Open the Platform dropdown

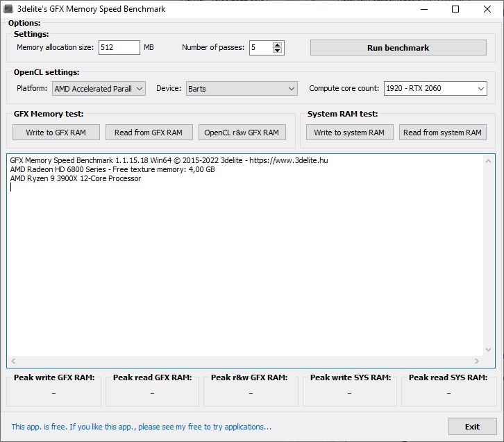pyautogui.click(x=99, y=89)
